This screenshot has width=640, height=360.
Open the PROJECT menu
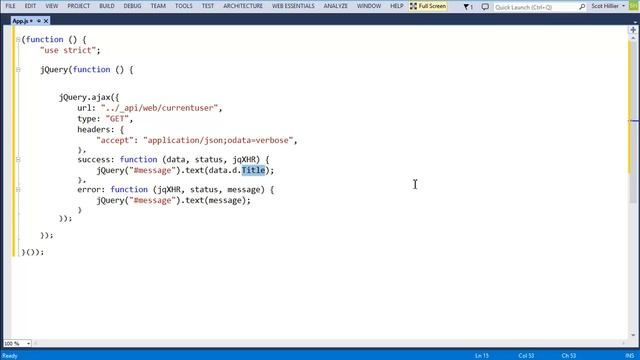(78, 6)
